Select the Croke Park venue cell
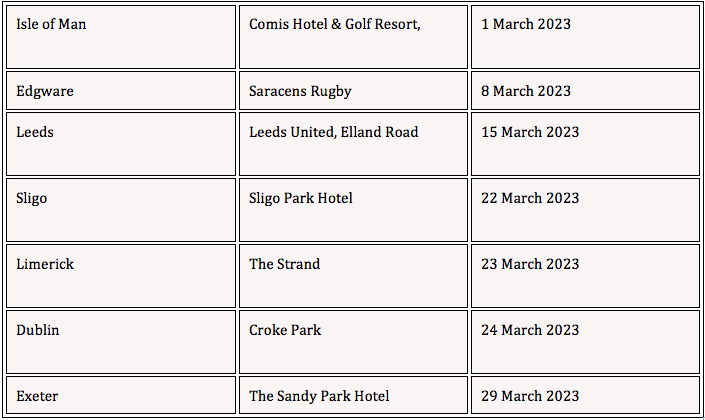This screenshot has width=705, height=420. pos(353,342)
